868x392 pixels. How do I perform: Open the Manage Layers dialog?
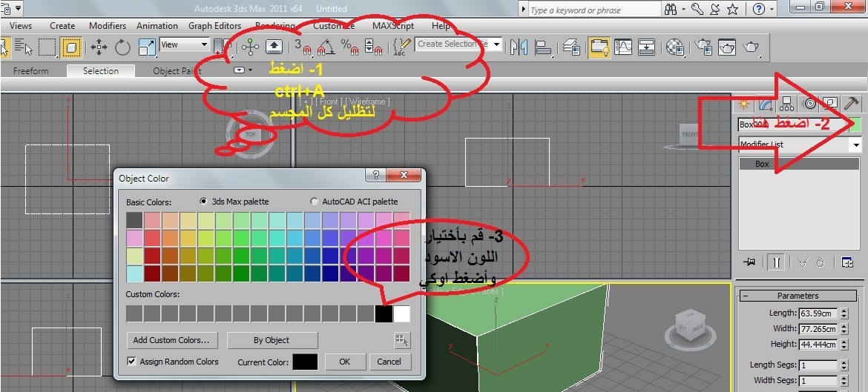[x=571, y=47]
